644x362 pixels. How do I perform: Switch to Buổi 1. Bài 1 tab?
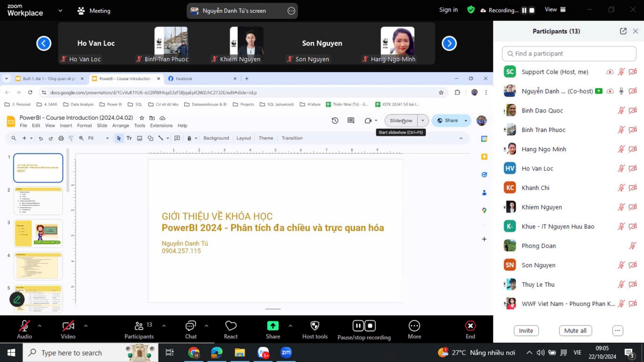pyautogui.click(x=49, y=79)
